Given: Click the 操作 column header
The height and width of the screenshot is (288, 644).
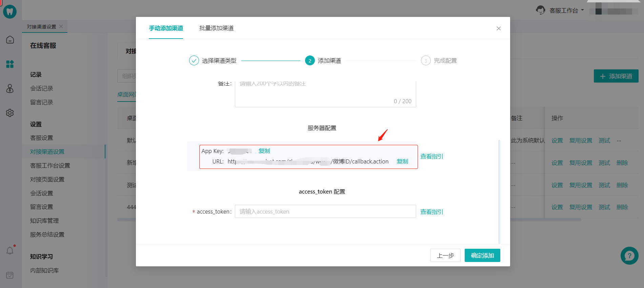Looking at the screenshot, I should (x=557, y=118).
